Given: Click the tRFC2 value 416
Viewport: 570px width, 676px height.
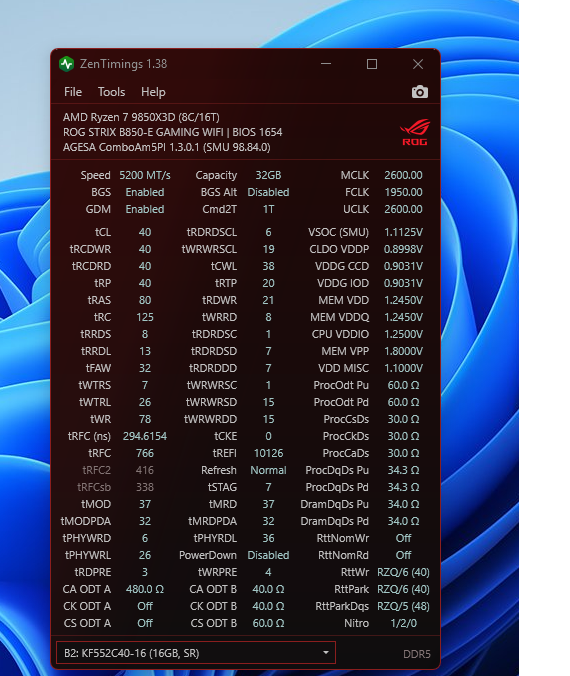Looking at the screenshot, I should click(x=145, y=470).
